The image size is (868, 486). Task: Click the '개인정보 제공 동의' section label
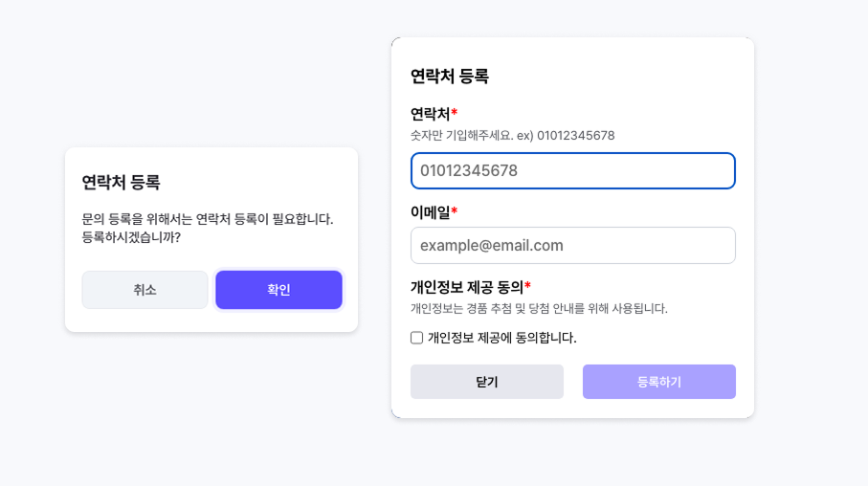(466, 287)
